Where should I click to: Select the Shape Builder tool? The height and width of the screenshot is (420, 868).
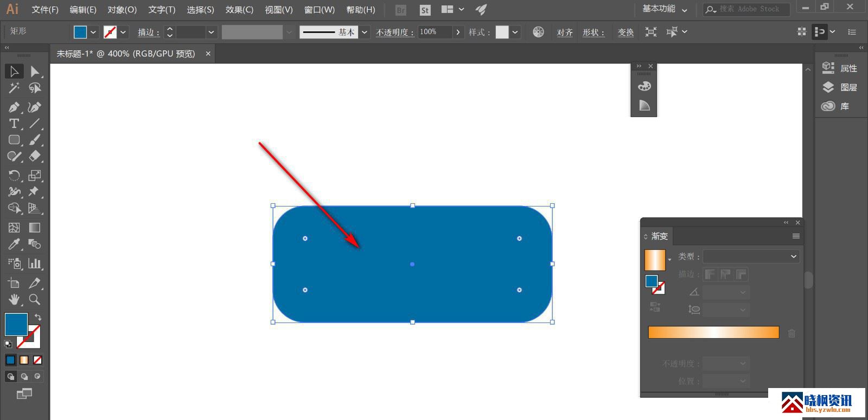click(x=14, y=208)
